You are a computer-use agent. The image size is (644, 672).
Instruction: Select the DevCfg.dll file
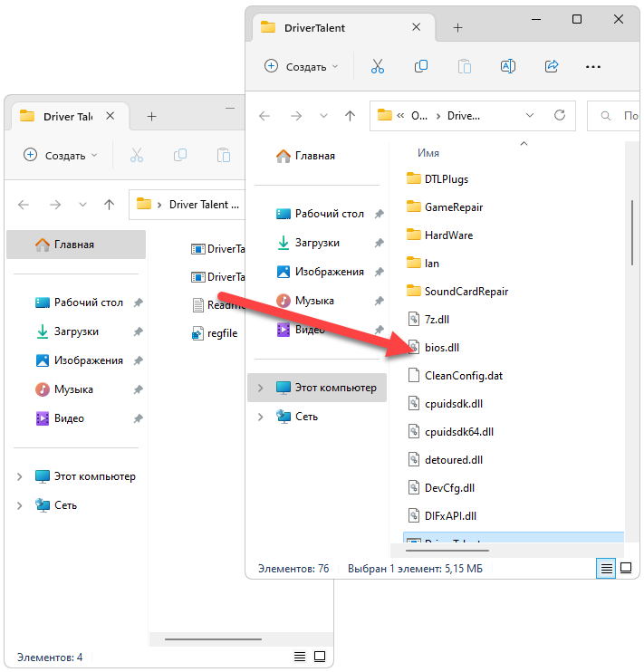click(x=441, y=488)
